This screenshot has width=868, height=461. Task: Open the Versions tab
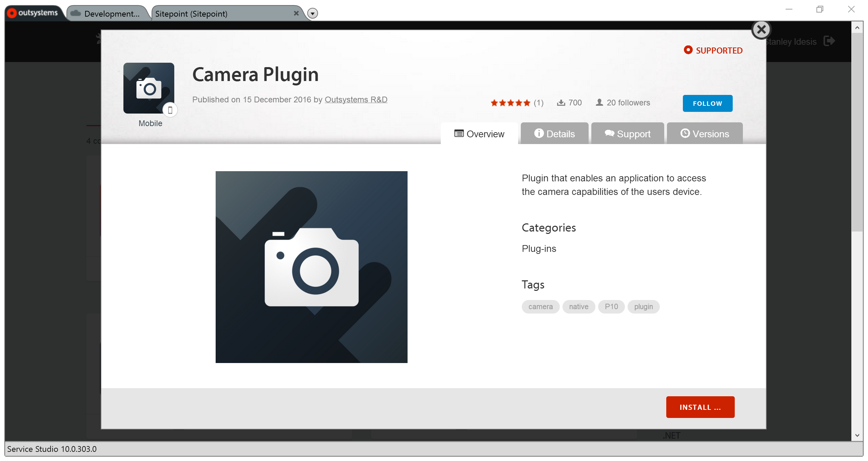click(705, 134)
